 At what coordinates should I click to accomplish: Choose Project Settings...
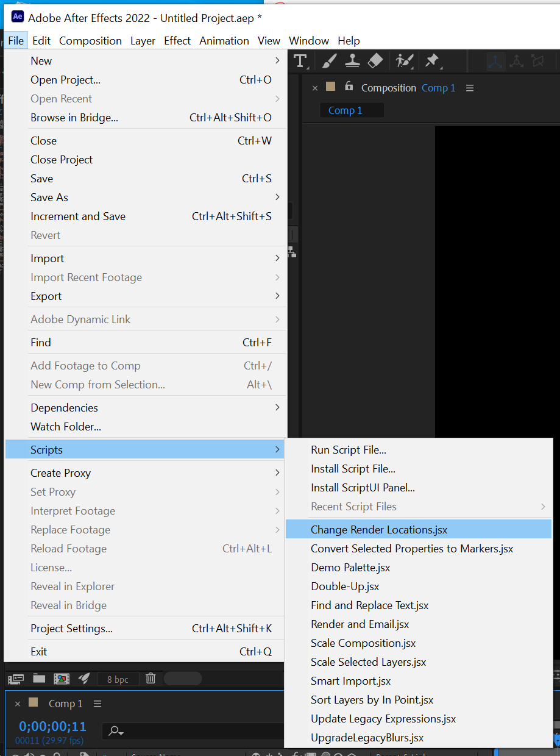145,629
